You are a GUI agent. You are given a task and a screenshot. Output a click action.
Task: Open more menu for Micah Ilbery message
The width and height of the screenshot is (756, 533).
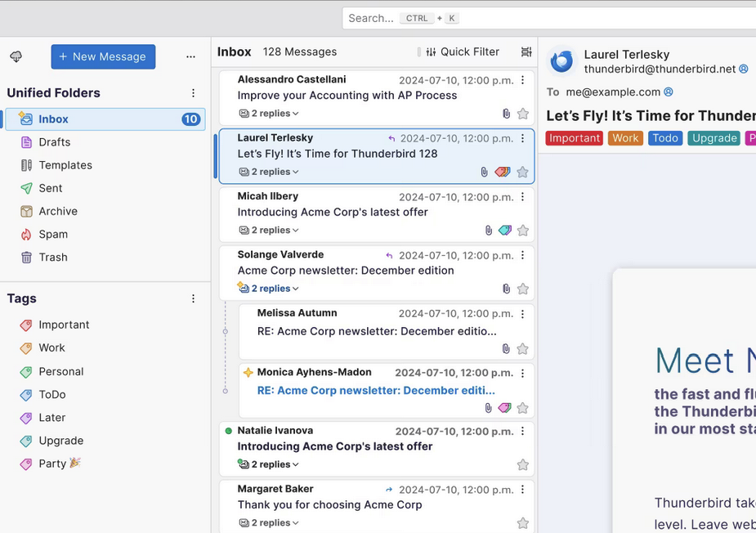(x=522, y=197)
